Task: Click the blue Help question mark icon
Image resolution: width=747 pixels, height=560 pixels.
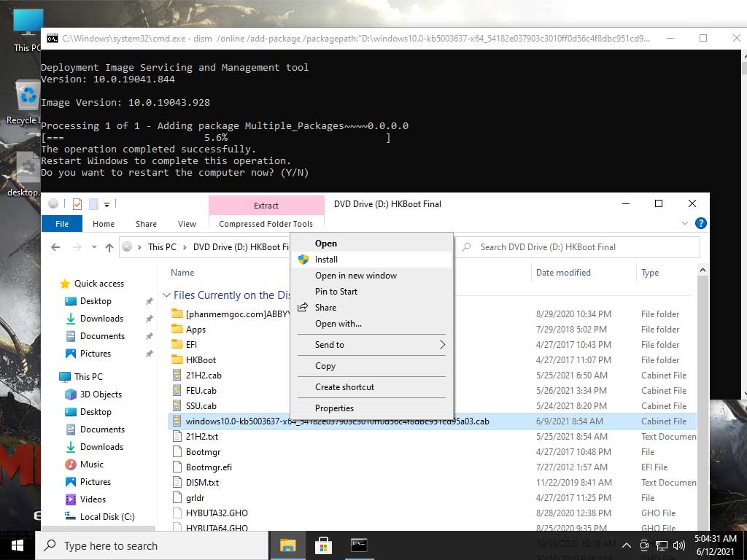Action: pos(701,223)
